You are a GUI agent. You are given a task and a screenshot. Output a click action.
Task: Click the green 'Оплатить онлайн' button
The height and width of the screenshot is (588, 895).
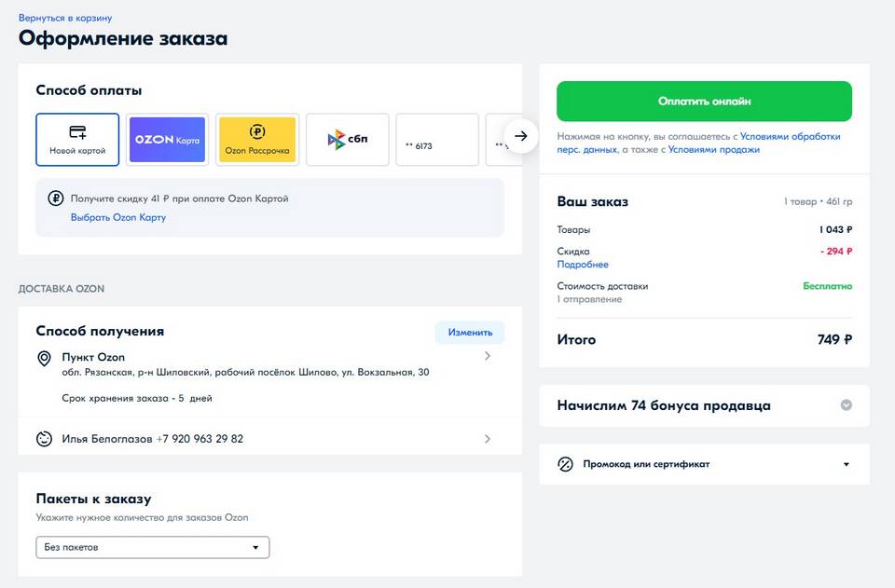(705, 101)
